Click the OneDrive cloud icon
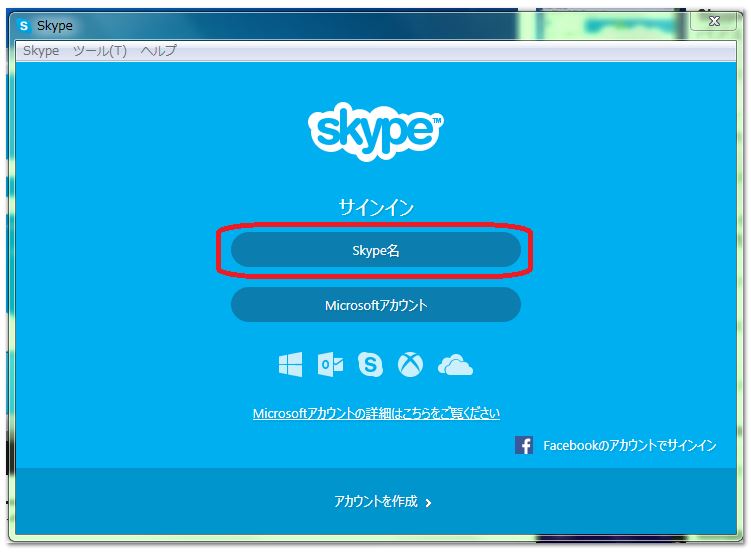 coord(455,365)
